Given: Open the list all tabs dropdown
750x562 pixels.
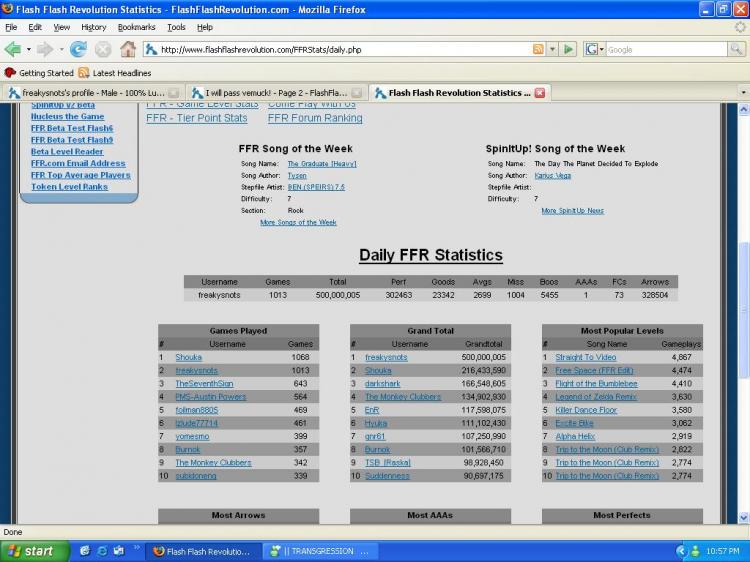Looking at the screenshot, I should 743,92.
